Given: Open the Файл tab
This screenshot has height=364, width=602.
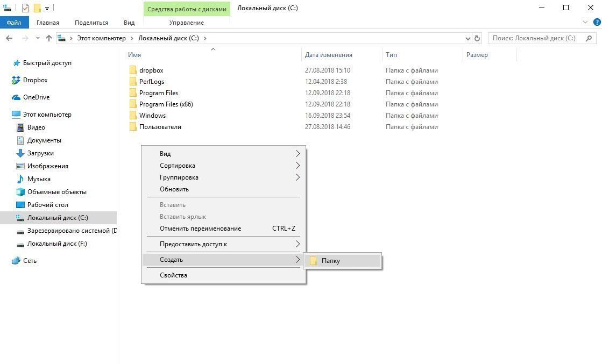Looking at the screenshot, I should click(x=14, y=23).
